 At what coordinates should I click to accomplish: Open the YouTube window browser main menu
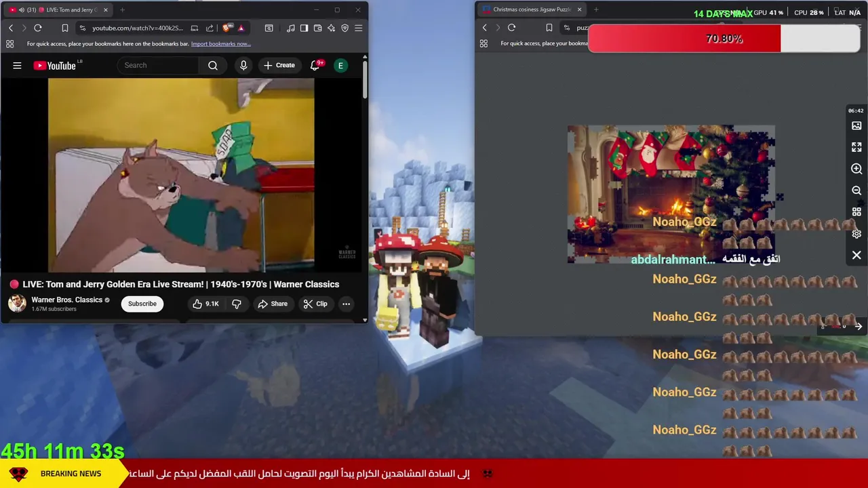click(x=358, y=28)
